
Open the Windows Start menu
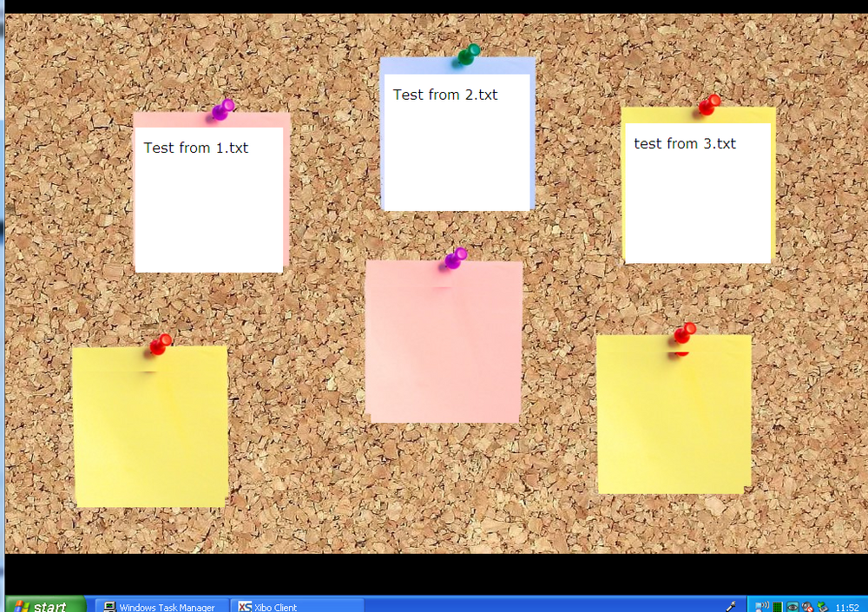click(x=46, y=605)
